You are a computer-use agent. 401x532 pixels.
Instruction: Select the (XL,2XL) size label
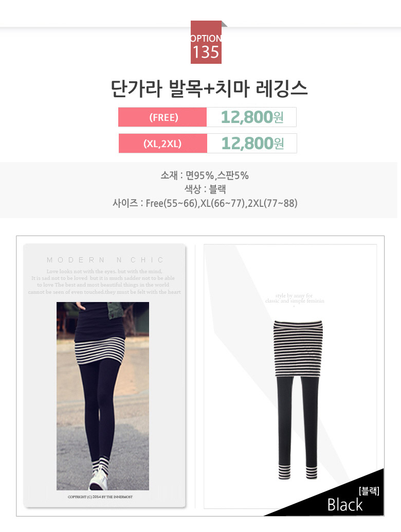pos(162,143)
